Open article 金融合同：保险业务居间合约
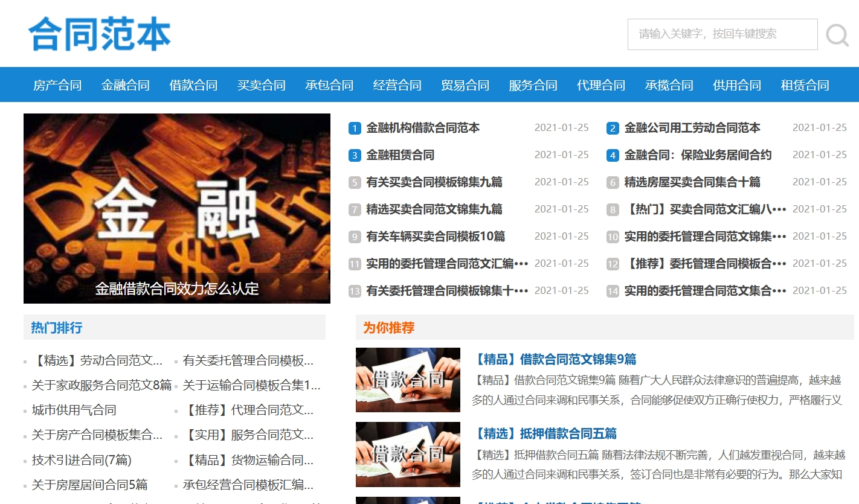 point(698,155)
